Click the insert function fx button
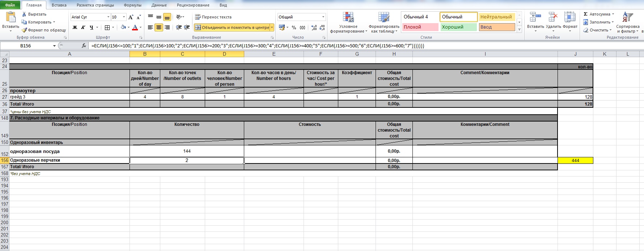Image resolution: width=644 pixels, height=251 pixels. pos(84,46)
